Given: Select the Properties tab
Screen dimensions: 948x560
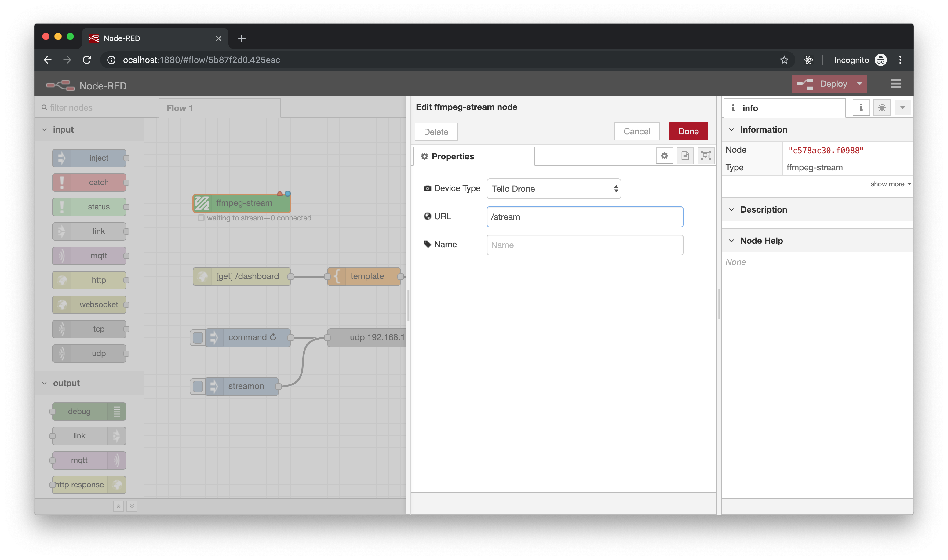Looking at the screenshot, I should (452, 157).
